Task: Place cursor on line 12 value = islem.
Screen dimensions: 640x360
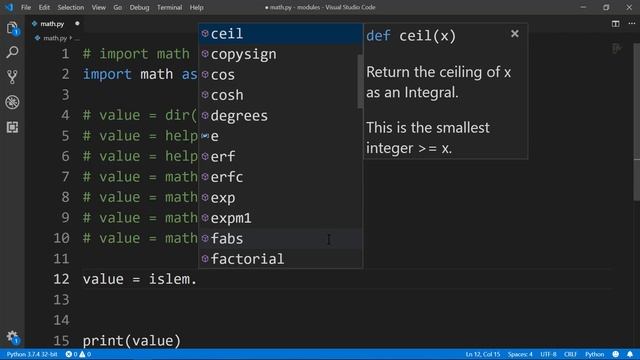Action: (x=140, y=279)
